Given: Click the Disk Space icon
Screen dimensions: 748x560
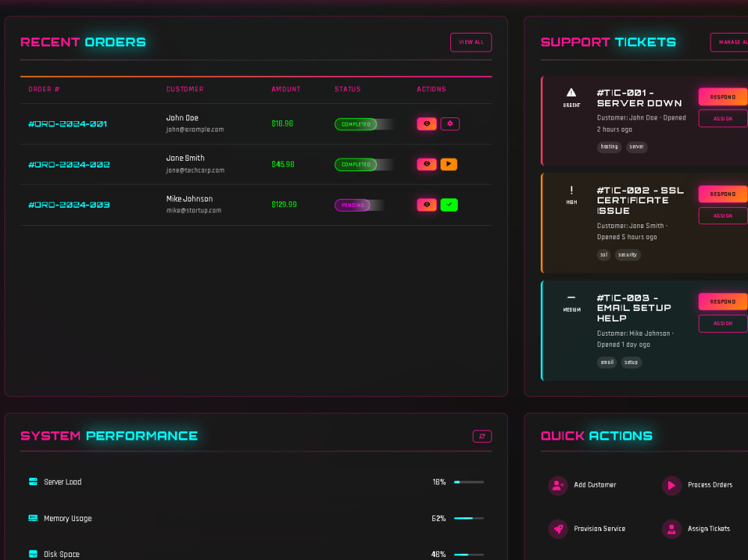Looking at the screenshot, I should [x=33, y=554].
